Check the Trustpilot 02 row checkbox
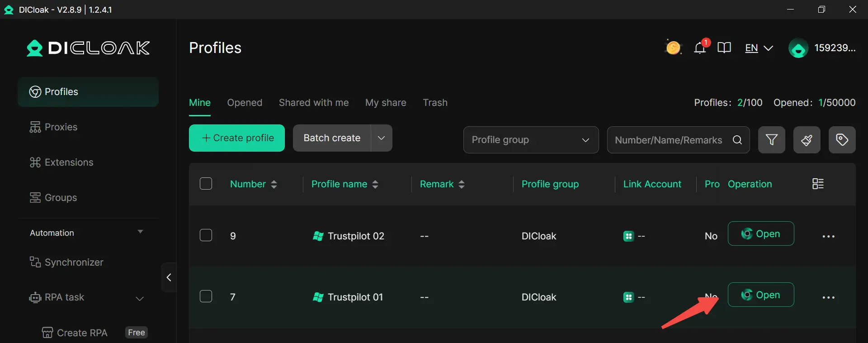Screen dimensions: 868x343 (x=206, y=235)
